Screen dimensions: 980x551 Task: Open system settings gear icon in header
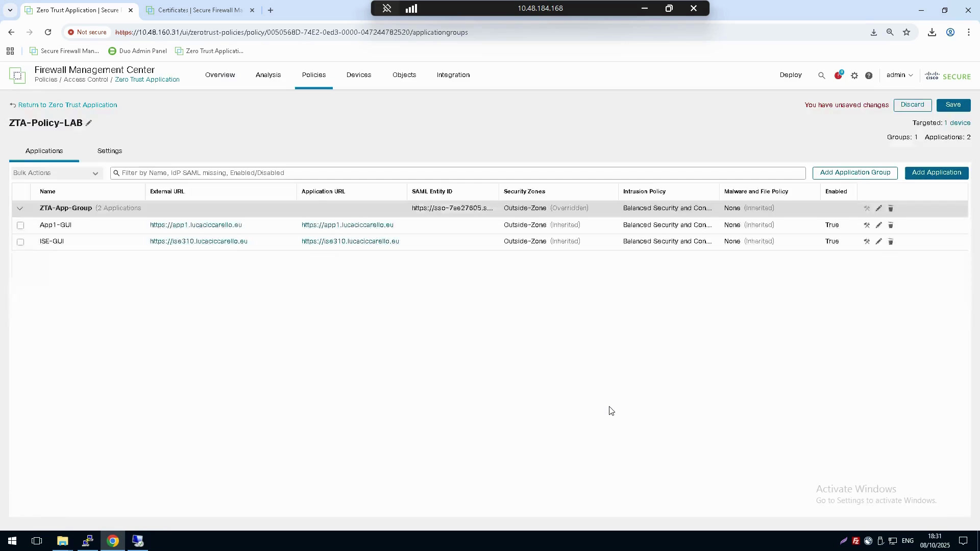coord(854,76)
